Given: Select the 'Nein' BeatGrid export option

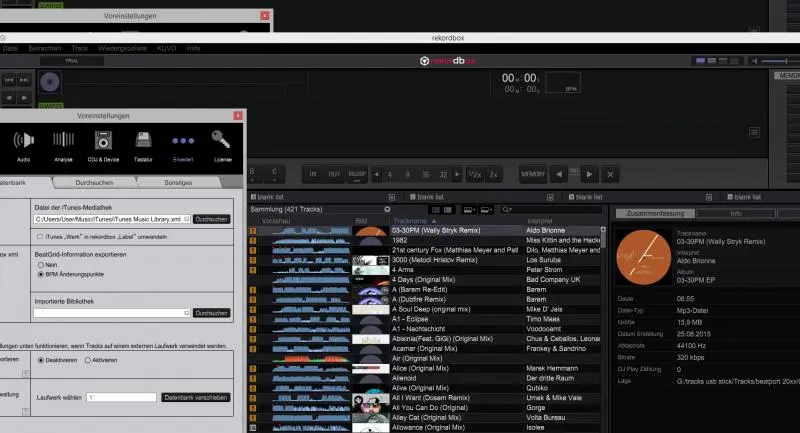Looking at the screenshot, I should (40, 265).
